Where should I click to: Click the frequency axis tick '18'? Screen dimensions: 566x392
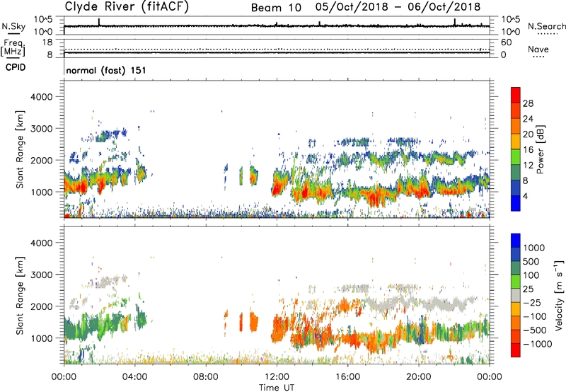(47, 42)
